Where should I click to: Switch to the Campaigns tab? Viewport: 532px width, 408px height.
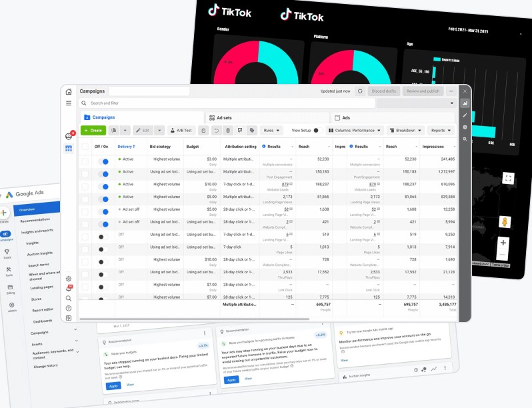coord(143,117)
